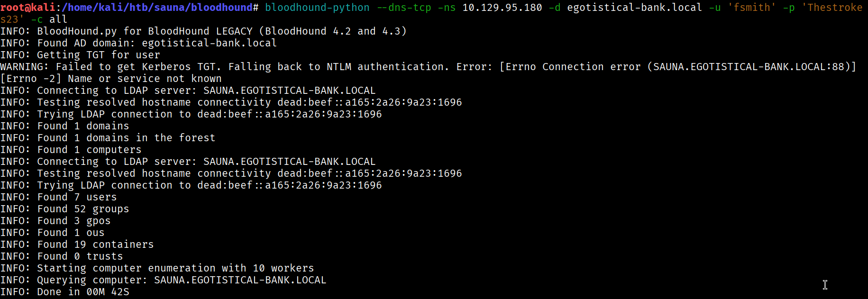
Task: Click the 'Querying computer' SAUNA line
Action: [163, 280]
